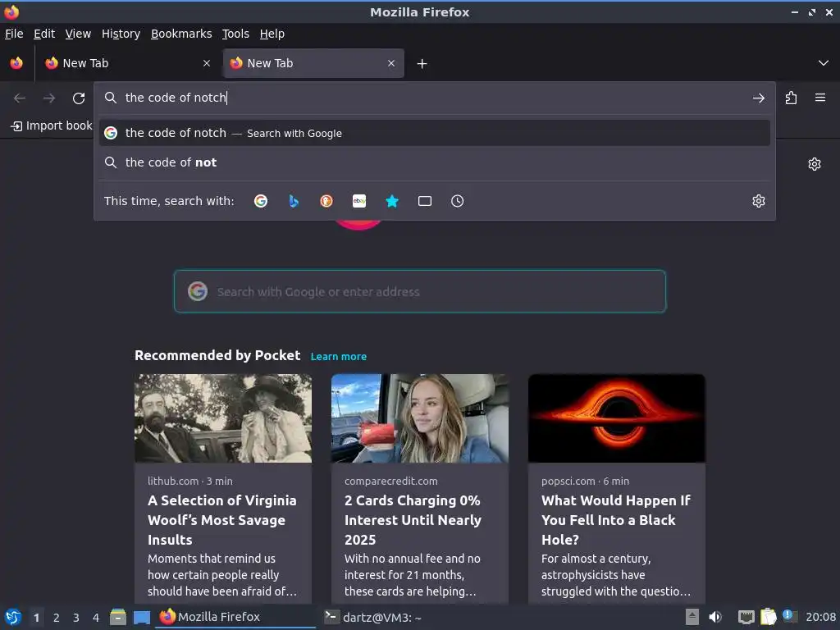Image resolution: width=840 pixels, height=630 pixels.
Task: Open new tab page personalize gear
Action: tap(815, 164)
